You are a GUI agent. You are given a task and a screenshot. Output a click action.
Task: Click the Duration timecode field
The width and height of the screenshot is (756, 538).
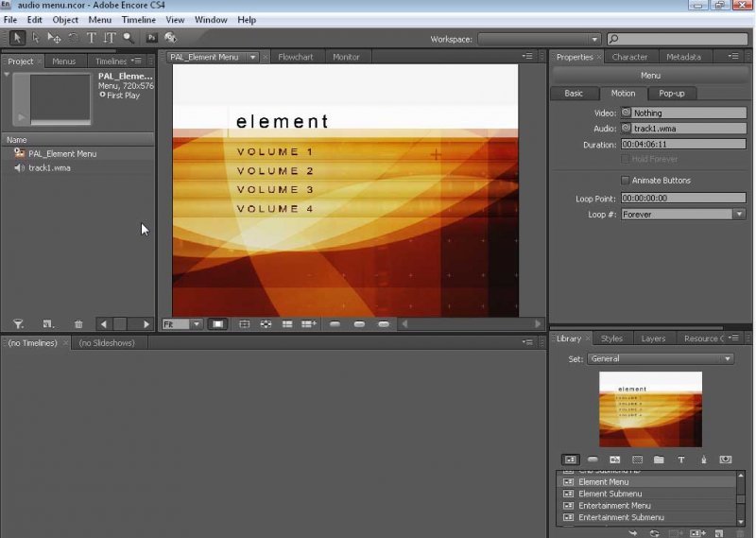tap(682, 145)
